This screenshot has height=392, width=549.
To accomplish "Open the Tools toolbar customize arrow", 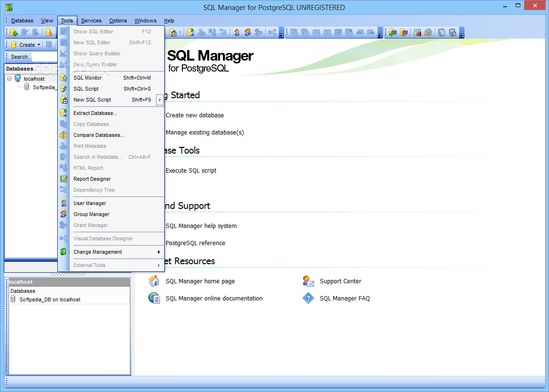I will coord(282,33).
